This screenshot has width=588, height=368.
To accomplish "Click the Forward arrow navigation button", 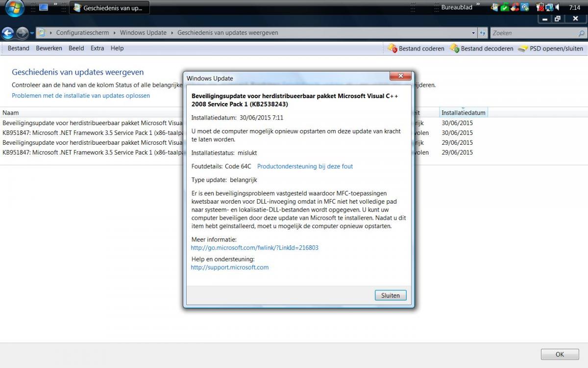I will [22, 33].
